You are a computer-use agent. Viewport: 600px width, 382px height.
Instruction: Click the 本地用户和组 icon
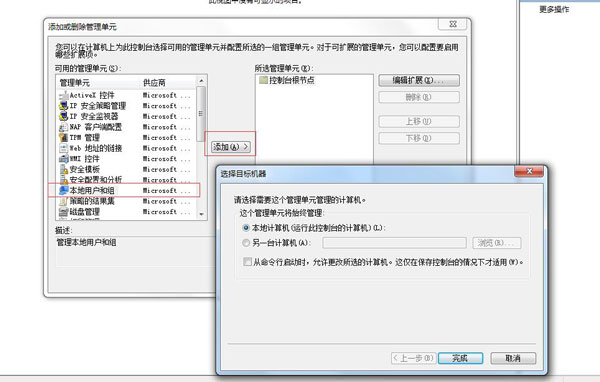64,190
